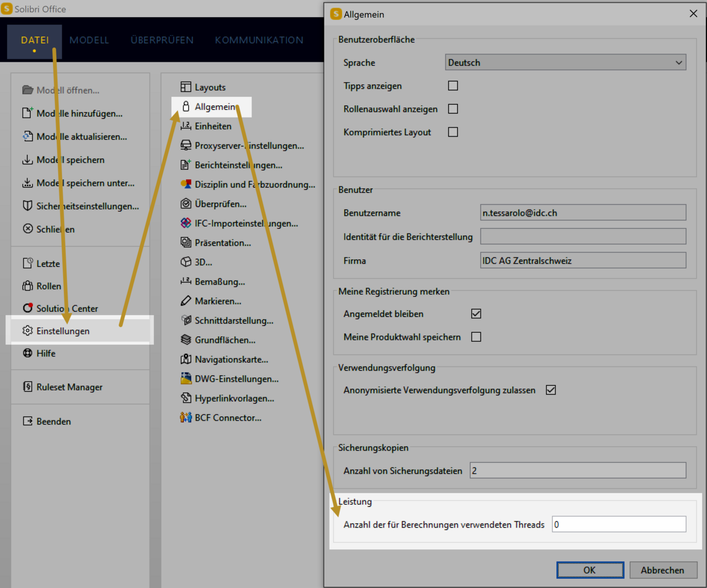This screenshot has width=707, height=588.
Task: Uncheck Angemeldet bleiben
Action: click(476, 314)
